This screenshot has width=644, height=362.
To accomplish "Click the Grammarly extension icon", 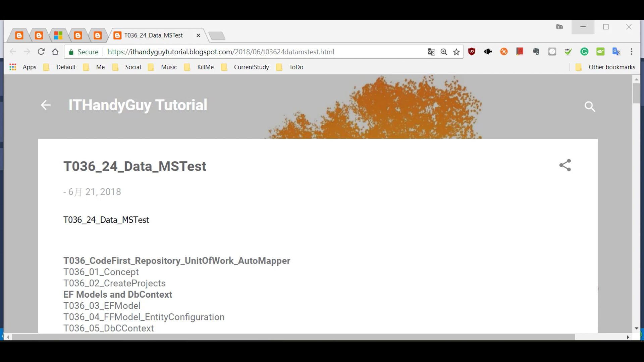I will click(x=584, y=52).
